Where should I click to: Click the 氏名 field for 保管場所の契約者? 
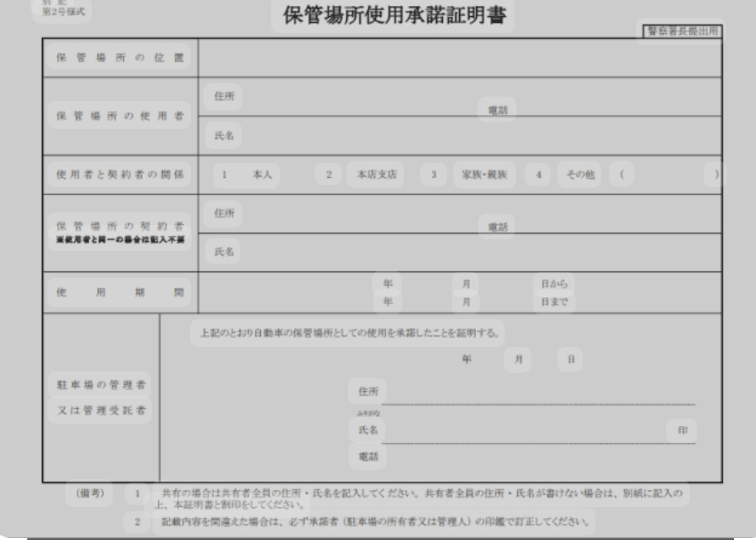(339, 252)
